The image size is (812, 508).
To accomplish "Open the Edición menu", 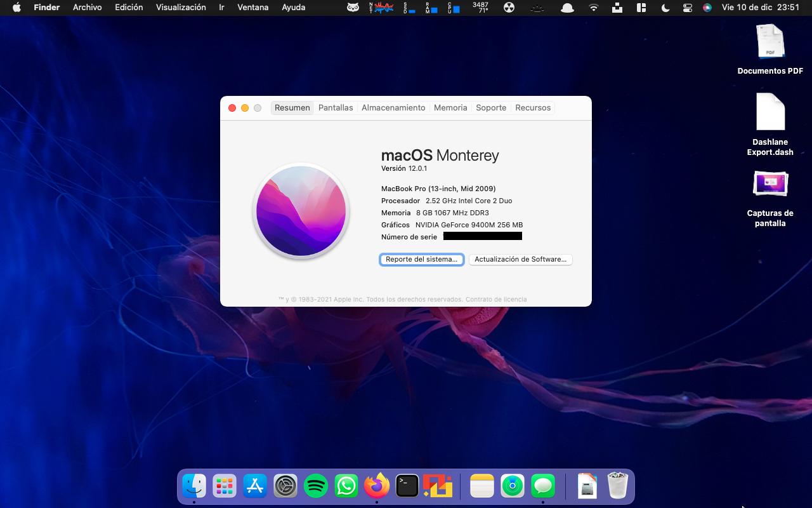I will (x=129, y=8).
